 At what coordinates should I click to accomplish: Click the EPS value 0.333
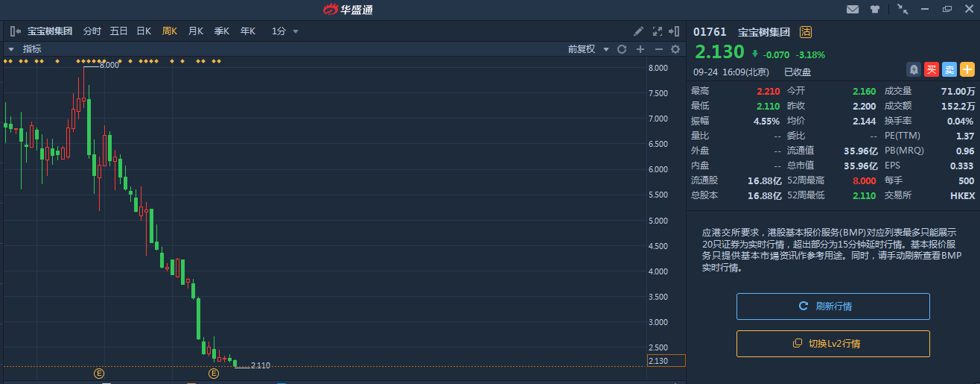click(963, 166)
